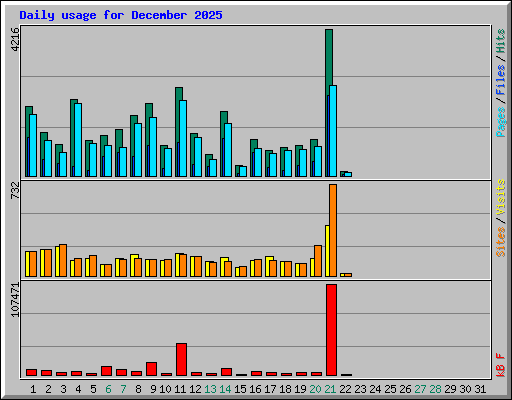This screenshot has height=400, width=512.
Task: Click the cyan pages bar for day 4
Action: click(x=78, y=140)
